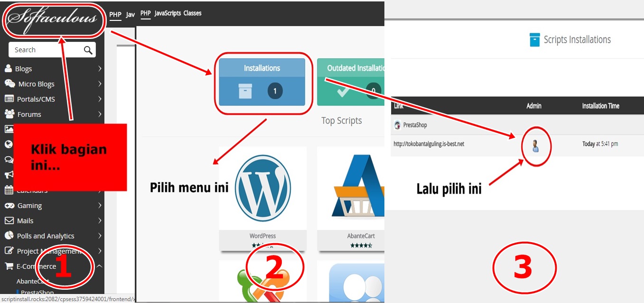The image size is (644, 303).
Task: Open the tokobantalguling.is-best.net link
Action: pos(429,144)
